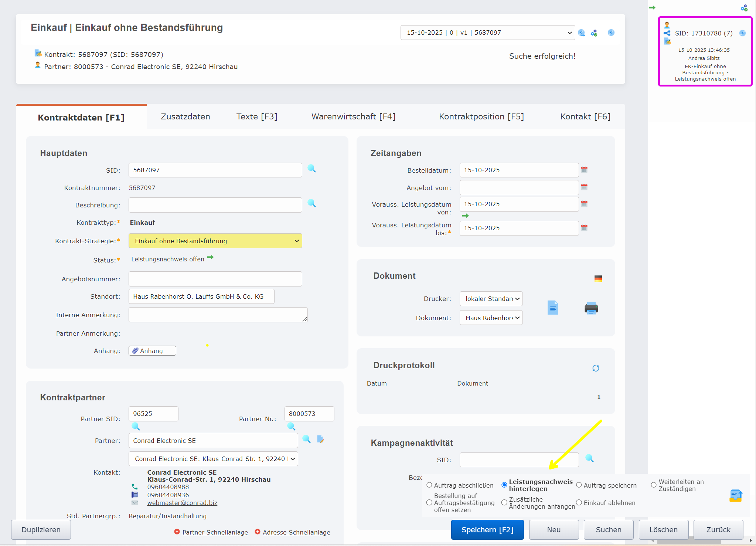Open Kontraktposition [F5] tab
The width and height of the screenshot is (756, 546).
(x=481, y=117)
